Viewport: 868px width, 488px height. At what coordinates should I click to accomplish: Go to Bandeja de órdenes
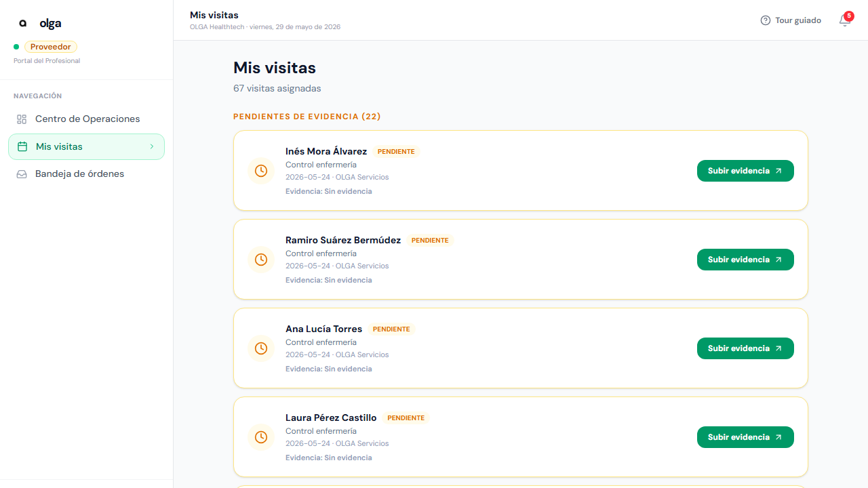point(86,174)
